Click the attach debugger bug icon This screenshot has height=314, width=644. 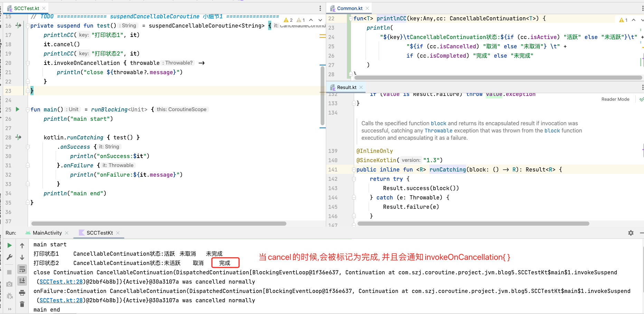(x=10, y=296)
